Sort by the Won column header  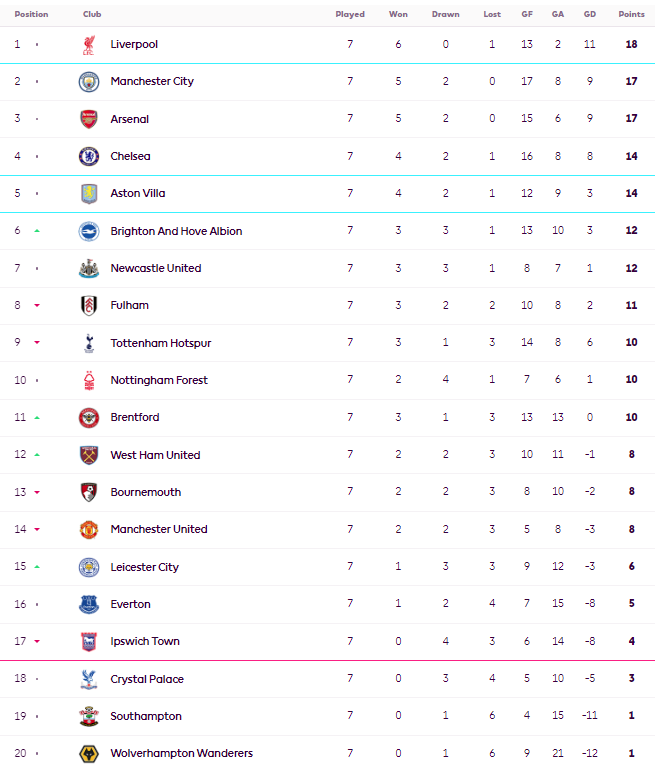click(x=398, y=15)
